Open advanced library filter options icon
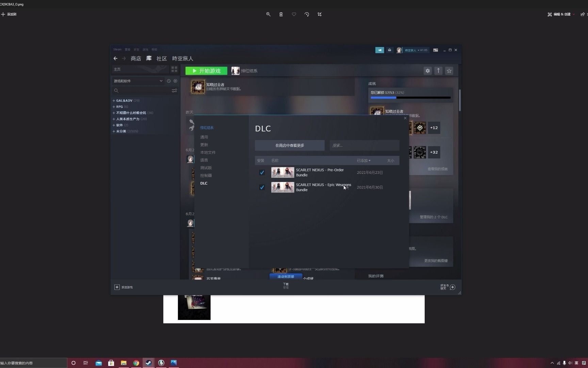The height and width of the screenshot is (368, 588). click(x=174, y=91)
